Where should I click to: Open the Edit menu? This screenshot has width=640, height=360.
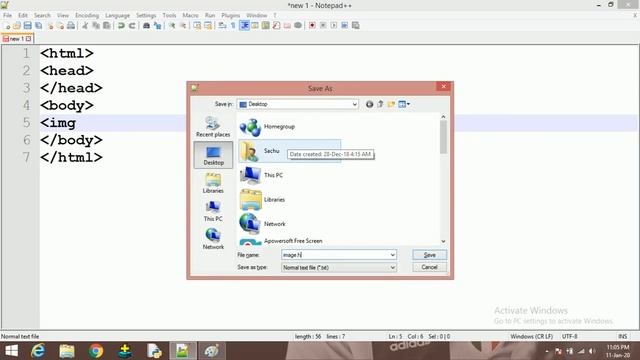pos(23,15)
